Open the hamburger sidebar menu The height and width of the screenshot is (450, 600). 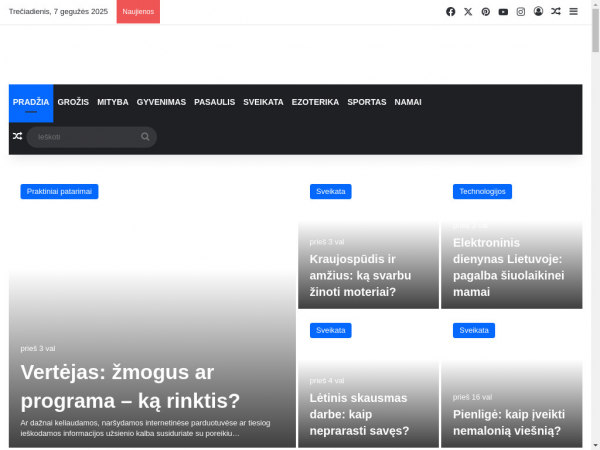tap(573, 11)
